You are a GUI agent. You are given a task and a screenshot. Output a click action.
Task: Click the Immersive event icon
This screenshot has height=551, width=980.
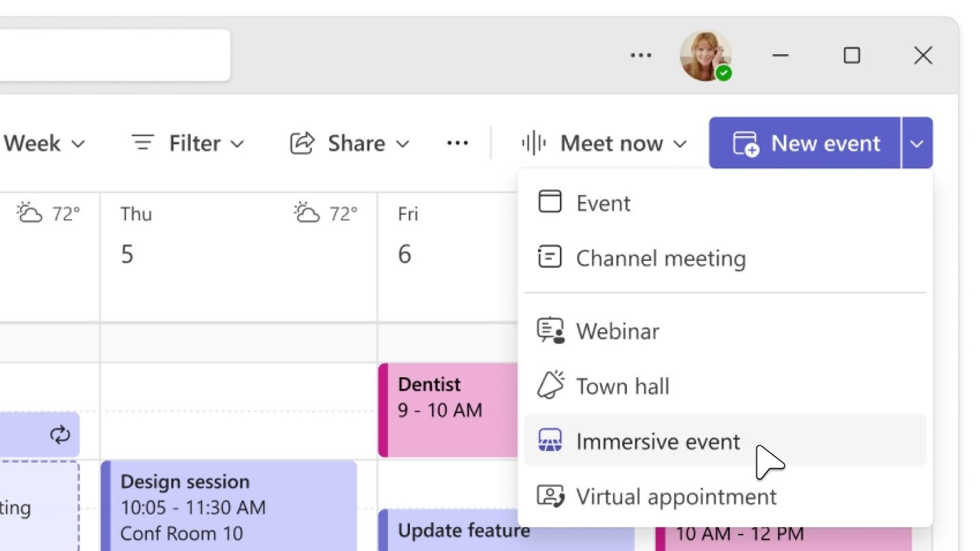pos(550,441)
